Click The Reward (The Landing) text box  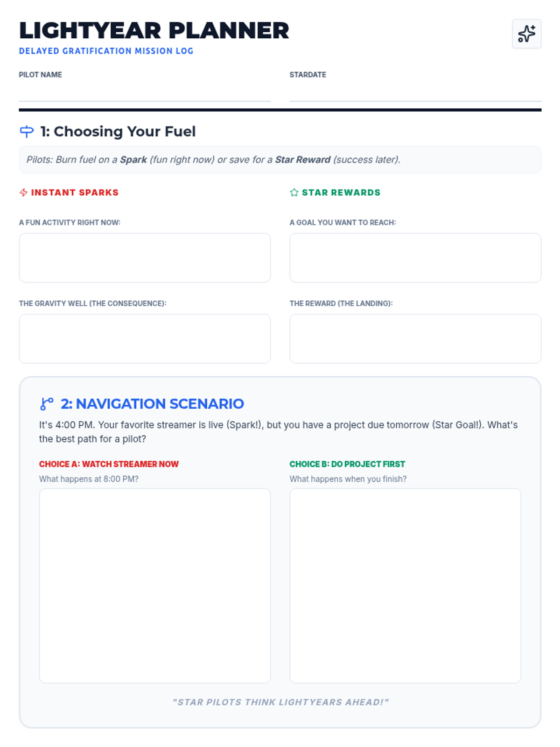(415, 338)
